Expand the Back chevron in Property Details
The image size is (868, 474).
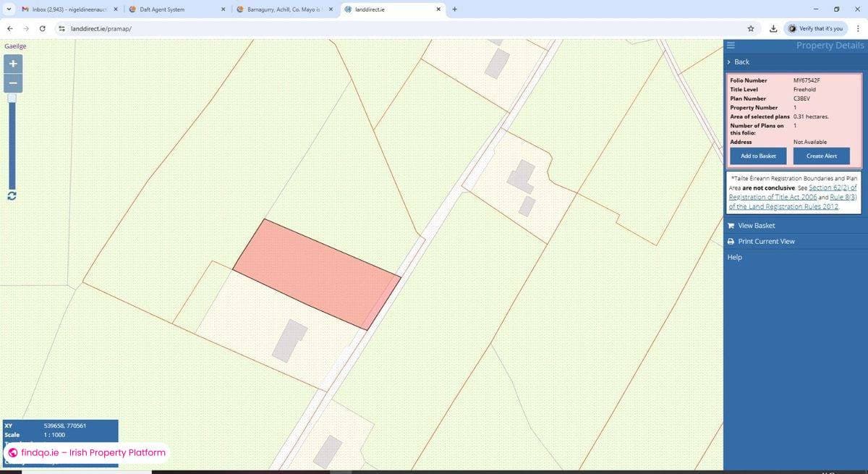click(728, 62)
